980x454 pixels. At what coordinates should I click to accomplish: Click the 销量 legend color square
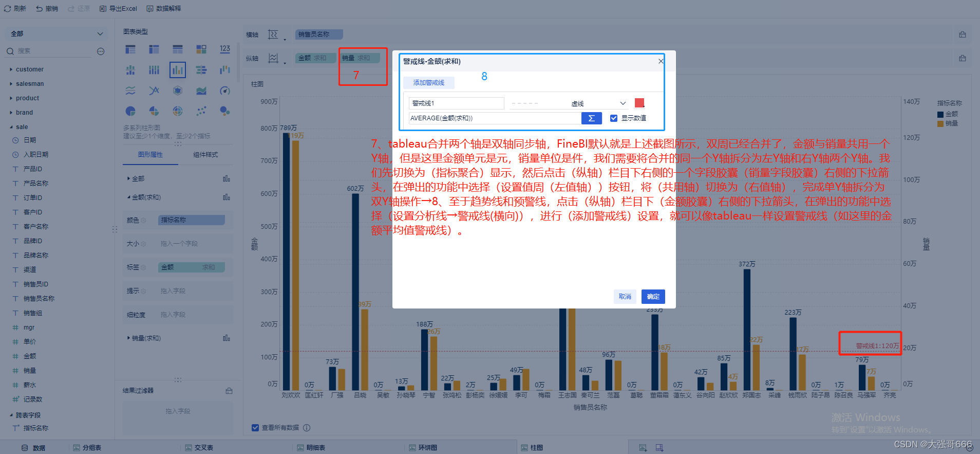point(940,124)
